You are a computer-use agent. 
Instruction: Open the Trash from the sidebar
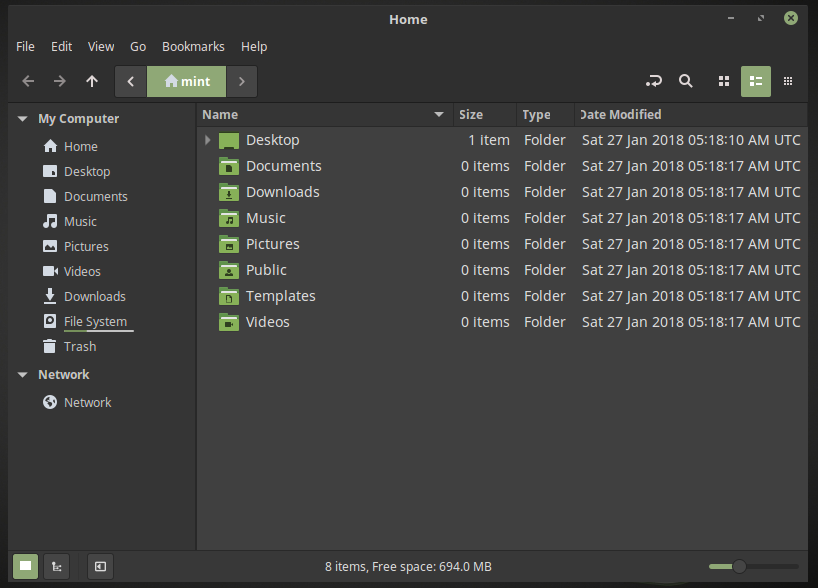coord(79,346)
